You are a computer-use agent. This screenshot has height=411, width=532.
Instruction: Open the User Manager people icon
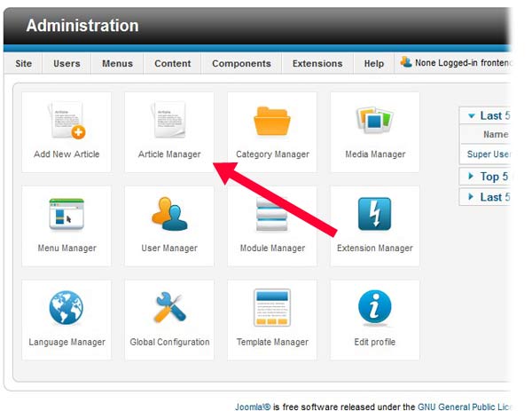(x=169, y=214)
